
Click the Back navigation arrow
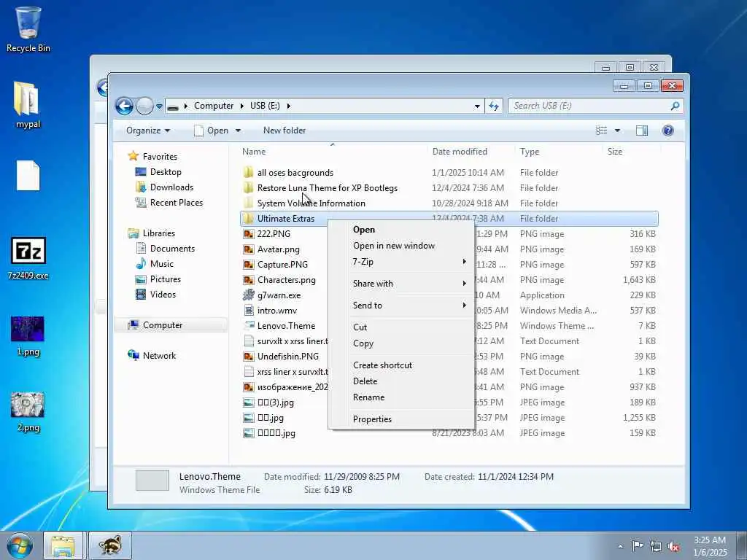tap(124, 106)
